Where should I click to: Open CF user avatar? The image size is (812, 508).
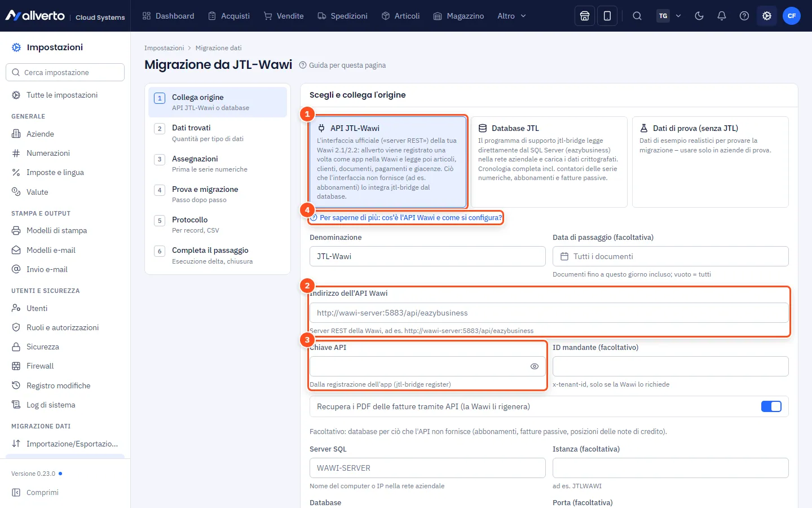(x=792, y=16)
